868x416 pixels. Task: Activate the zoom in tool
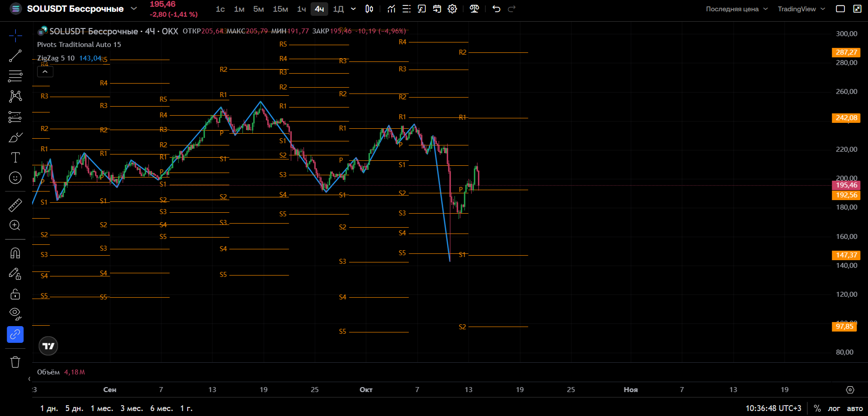15,225
